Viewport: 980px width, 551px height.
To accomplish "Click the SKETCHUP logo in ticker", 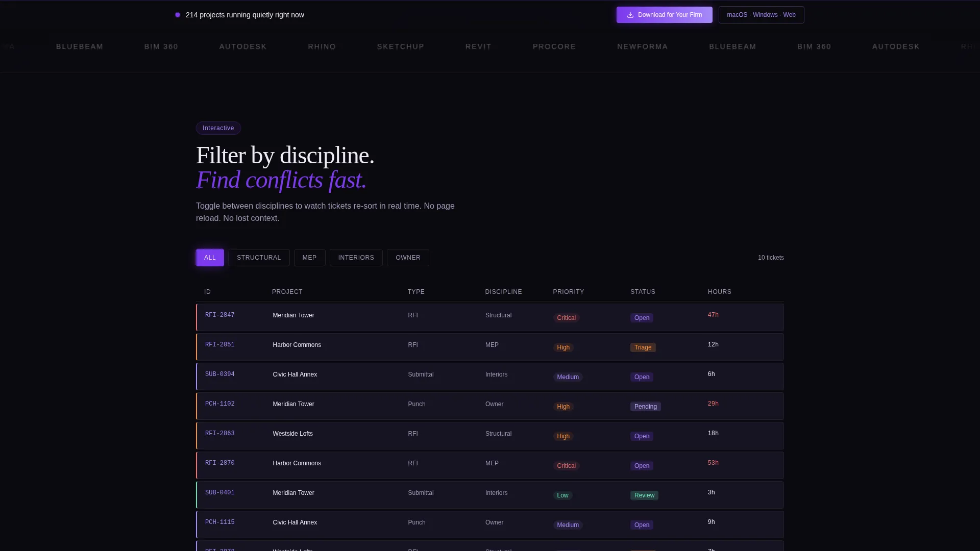I will click(x=401, y=46).
